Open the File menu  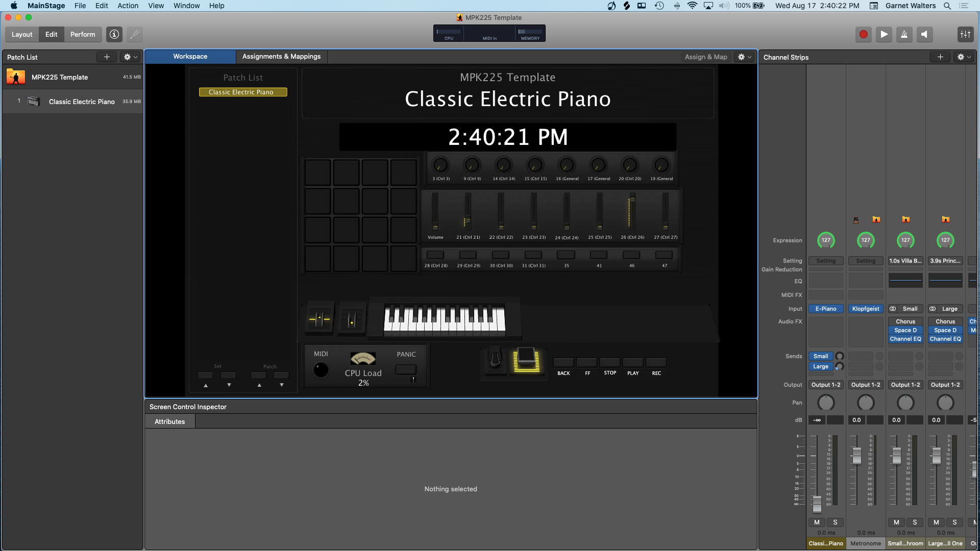pyautogui.click(x=80, y=6)
